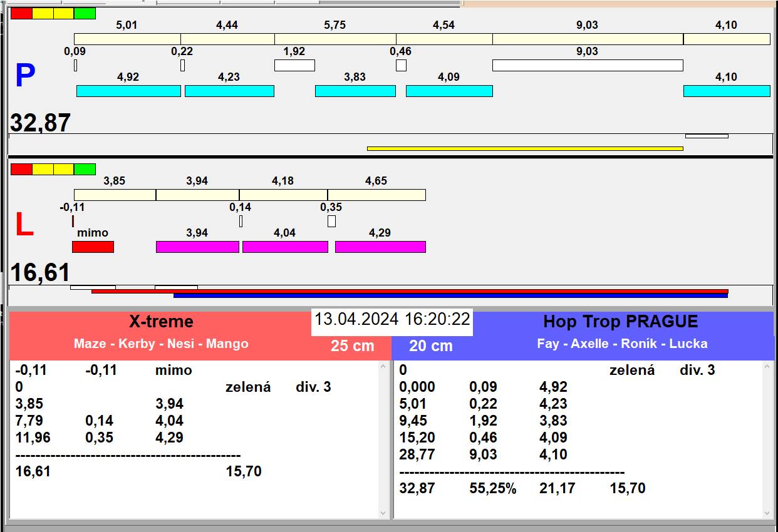Viewport: 778px width, 532px height.
Task: Click the Fay - Axelle - Roník - Lucka roster
Action: pos(622,344)
